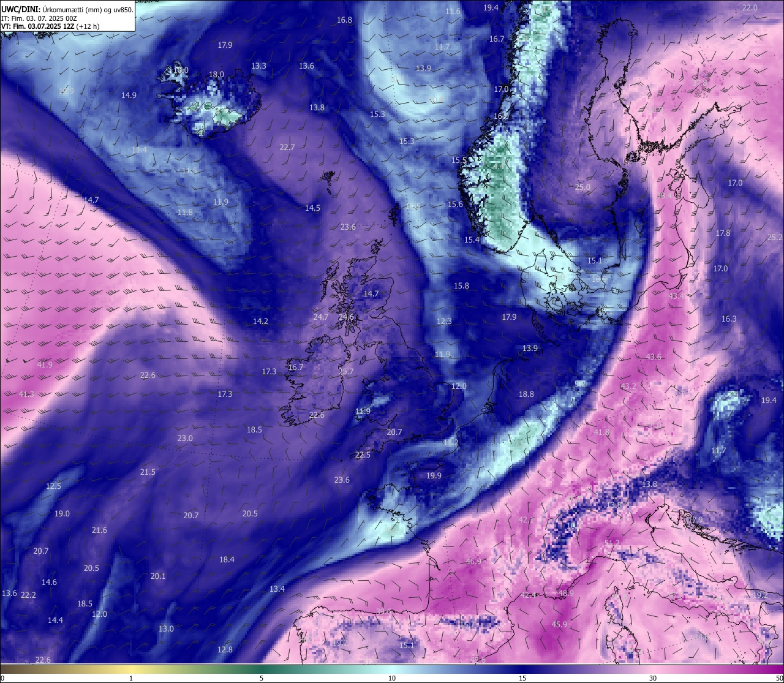Click the 14.5 value near the Faroes
Viewport: 784px width, 683px height.
tap(312, 208)
